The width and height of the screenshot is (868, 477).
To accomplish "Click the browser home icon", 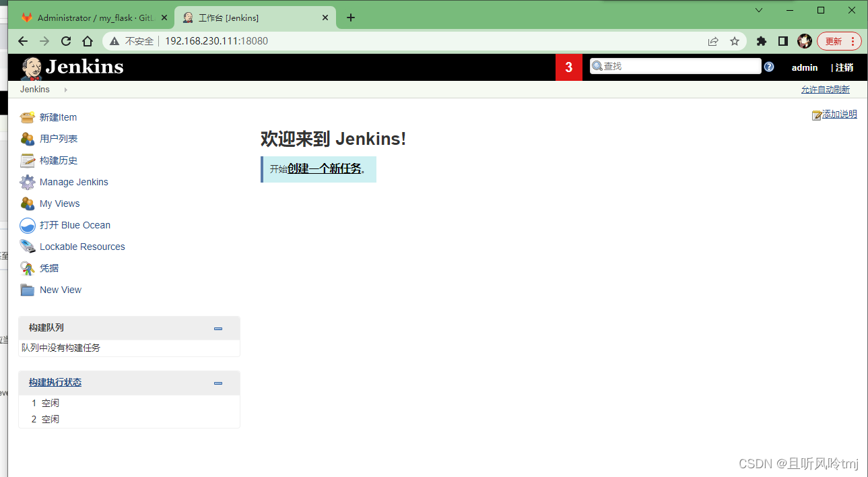I will pos(88,41).
